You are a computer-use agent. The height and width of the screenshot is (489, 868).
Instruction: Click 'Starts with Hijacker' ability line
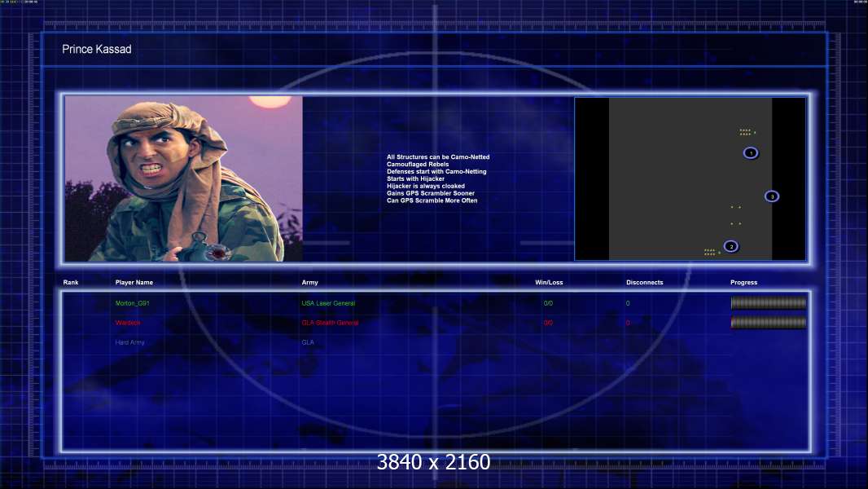coord(415,178)
